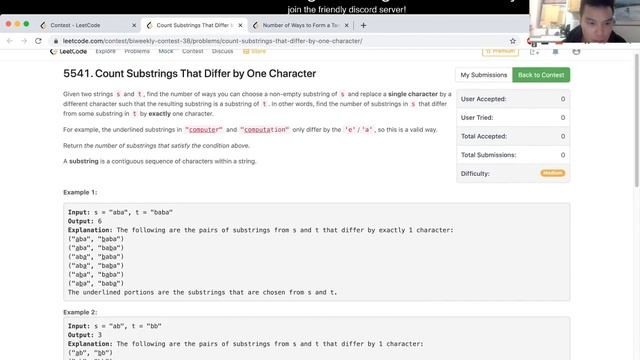The image size is (640, 360).
Task: Click the Output: 6 line
Action: pyautogui.click(x=85, y=221)
